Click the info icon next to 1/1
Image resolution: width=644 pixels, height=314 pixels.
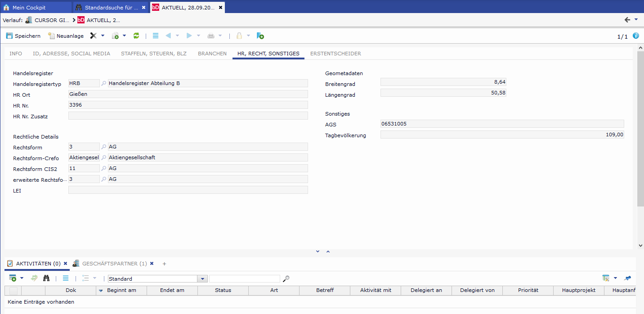tap(636, 36)
